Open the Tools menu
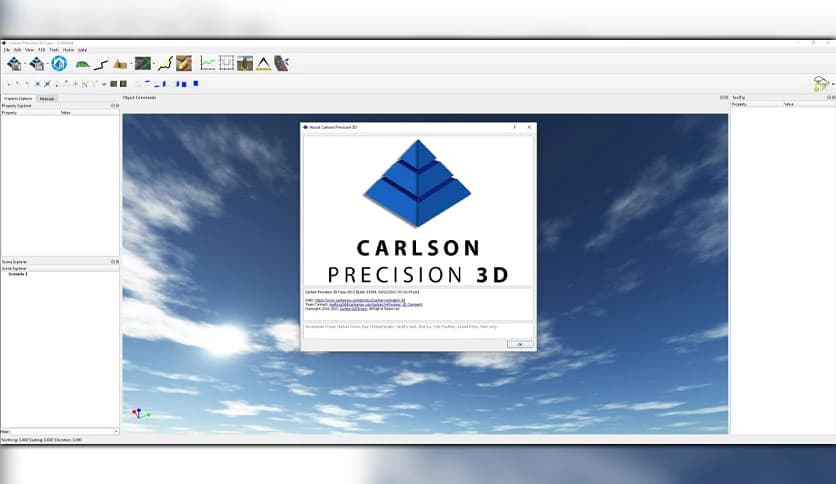Viewport: 836px width, 484px height. click(x=54, y=50)
